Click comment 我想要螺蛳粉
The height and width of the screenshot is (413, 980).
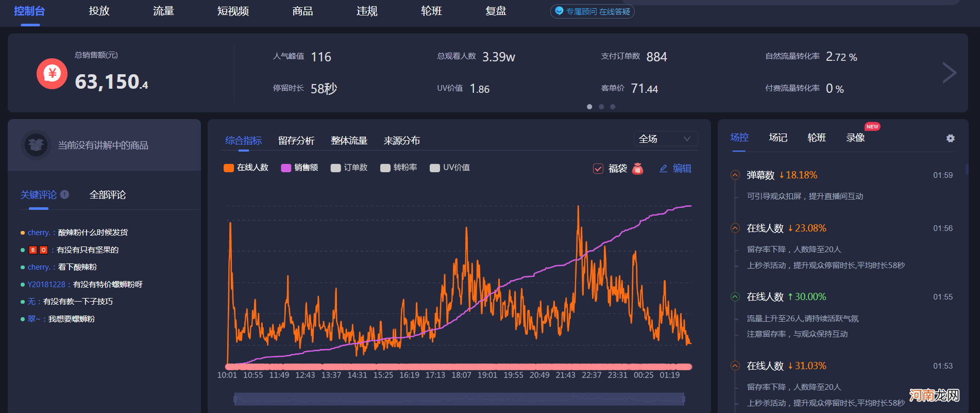[x=72, y=319]
